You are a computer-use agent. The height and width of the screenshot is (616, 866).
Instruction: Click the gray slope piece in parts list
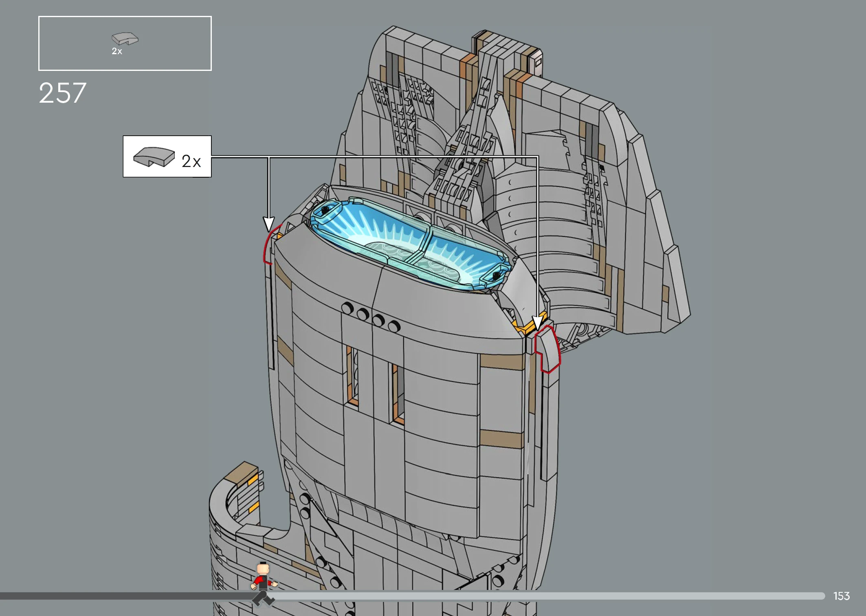click(x=125, y=39)
